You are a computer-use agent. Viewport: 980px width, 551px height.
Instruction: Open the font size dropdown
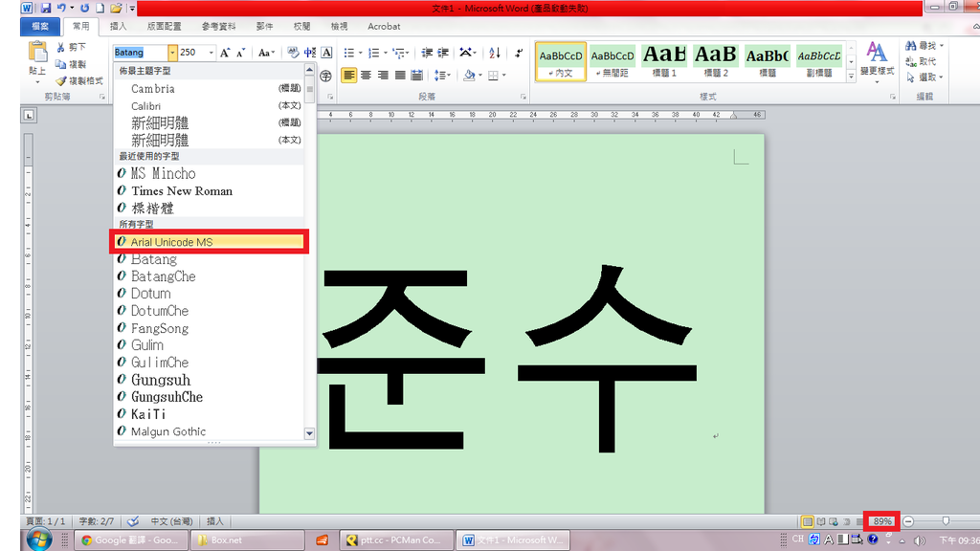pos(212,53)
